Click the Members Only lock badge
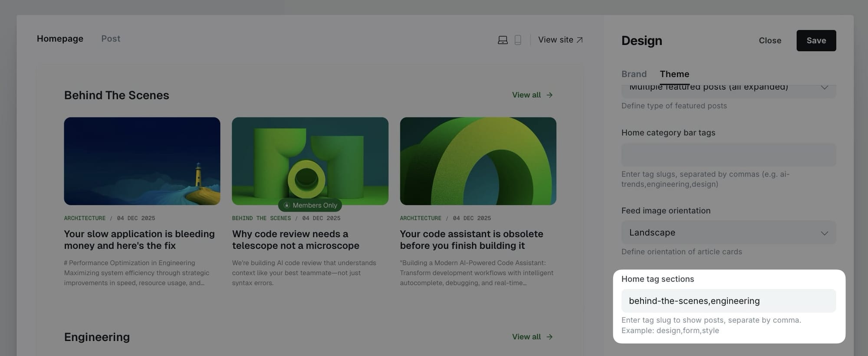The height and width of the screenshot is (356, 868). coord(310,205)
